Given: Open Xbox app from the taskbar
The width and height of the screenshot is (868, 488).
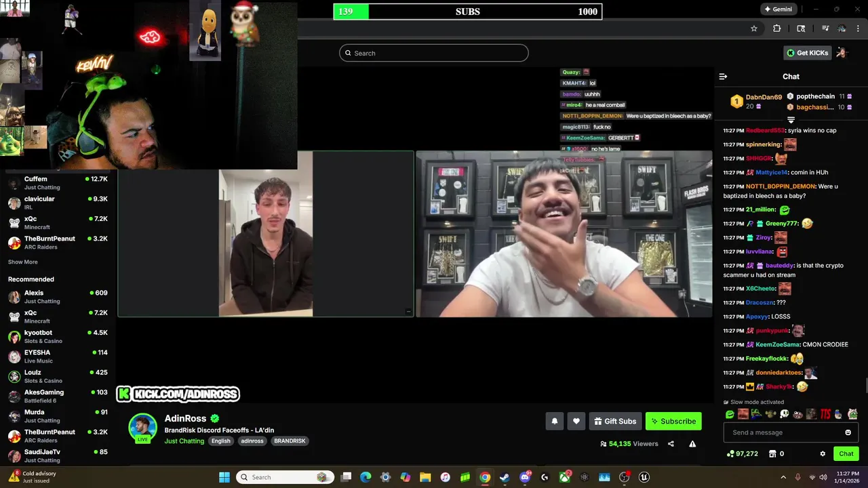Looking at the screenshot, I should pos(564,477).
